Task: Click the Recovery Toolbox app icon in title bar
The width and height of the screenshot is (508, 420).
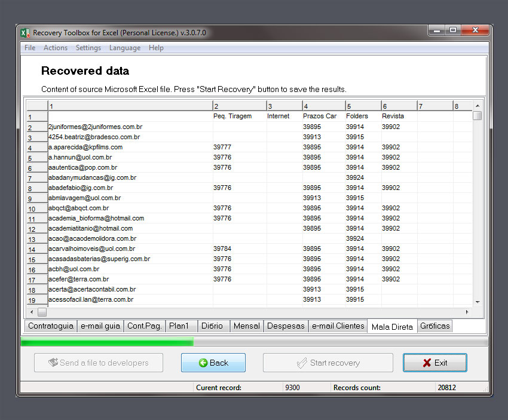Action: (x=25, y=33)
